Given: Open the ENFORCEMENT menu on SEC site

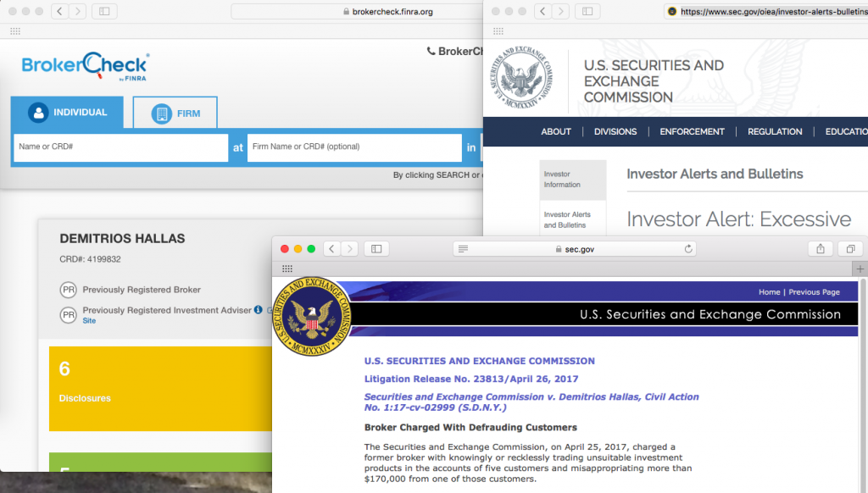Looking at the screenshot, I should point(692,131).
